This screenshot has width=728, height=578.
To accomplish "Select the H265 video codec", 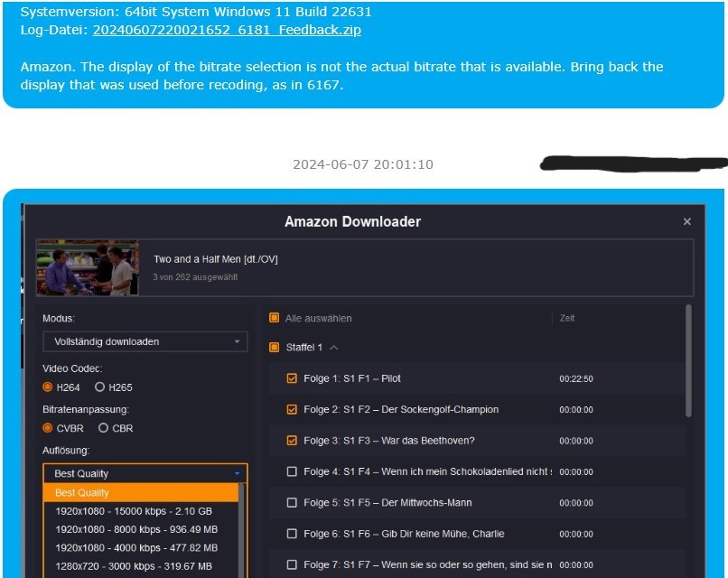I will coord(100,387).
